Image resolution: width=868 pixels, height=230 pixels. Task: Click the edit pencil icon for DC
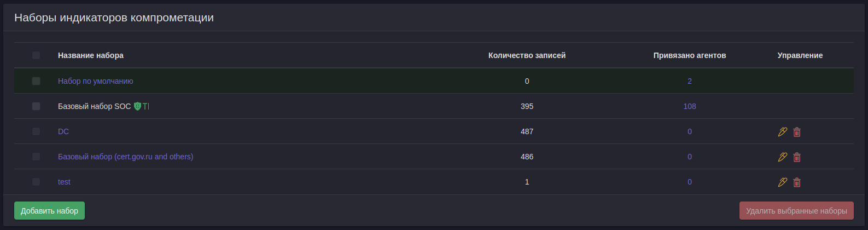[783, 131]
